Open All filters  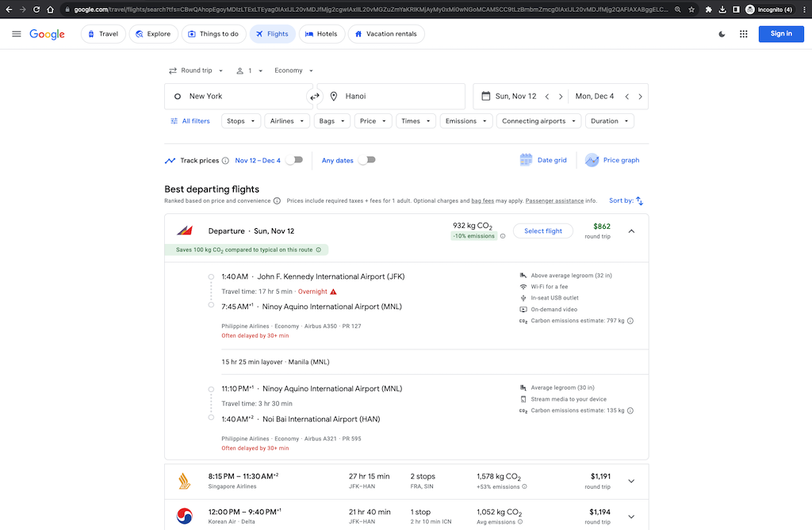190,120
